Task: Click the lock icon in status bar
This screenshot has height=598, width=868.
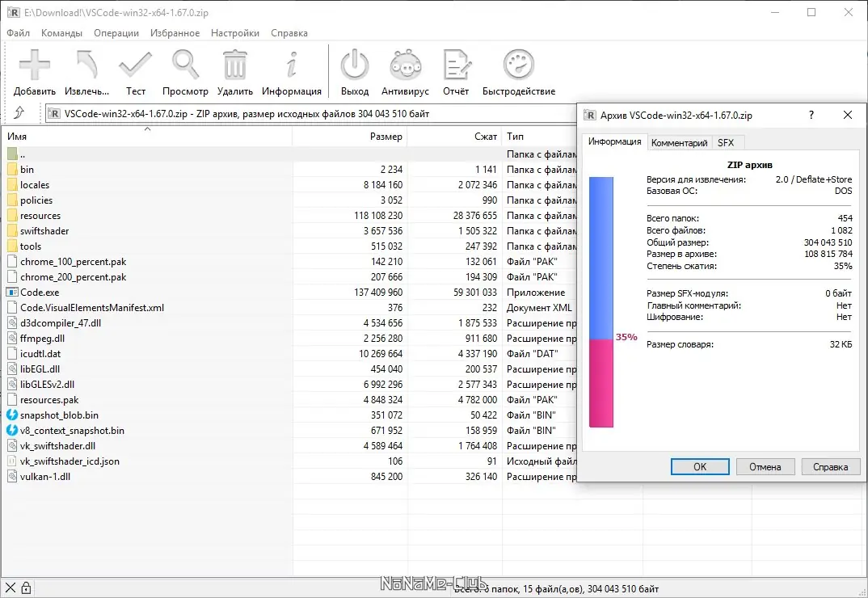Action: coord(26,588)
